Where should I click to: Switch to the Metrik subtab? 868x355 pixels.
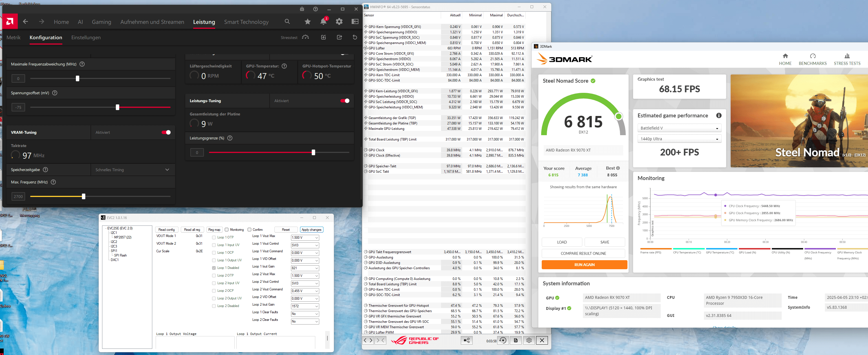point(14,38)
